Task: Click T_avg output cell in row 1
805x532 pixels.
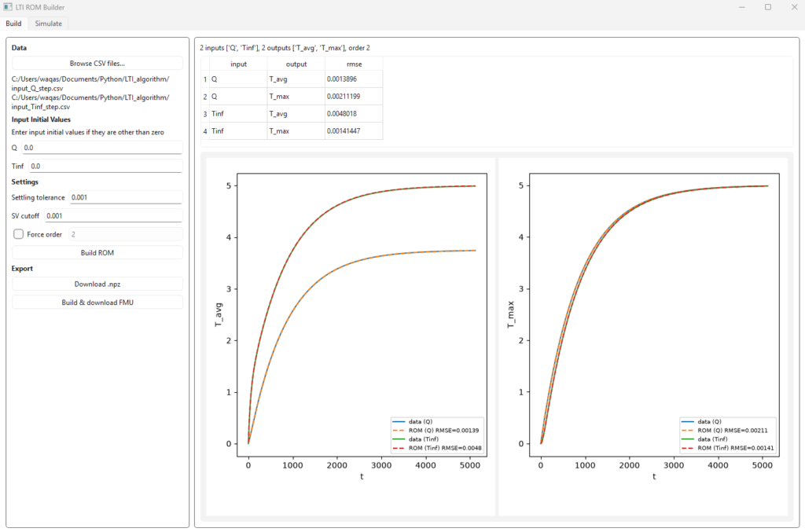Action: [296, 79]
